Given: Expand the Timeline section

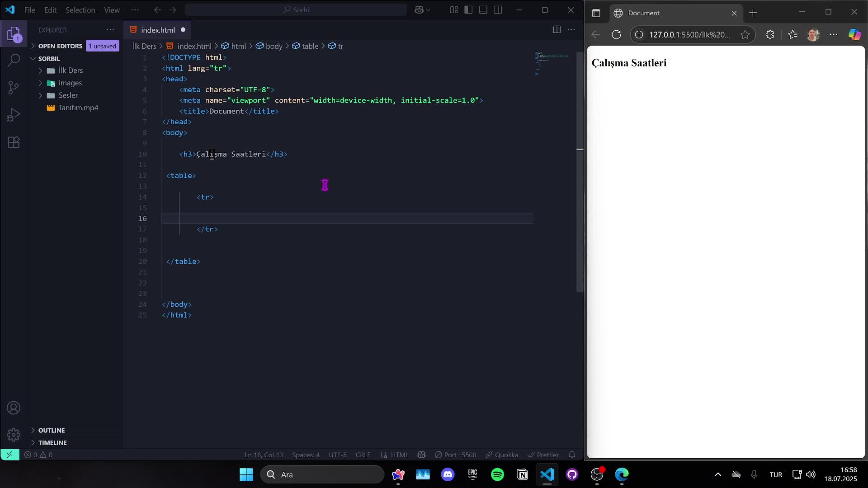Looking at the screenshot, I should 52,443.
